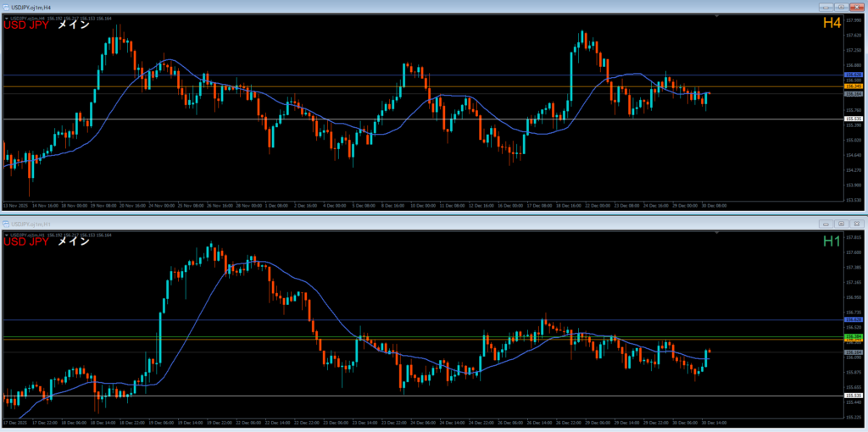868x432 pixels.
Task: Close the H1 chart window
Action: (856, 224)
